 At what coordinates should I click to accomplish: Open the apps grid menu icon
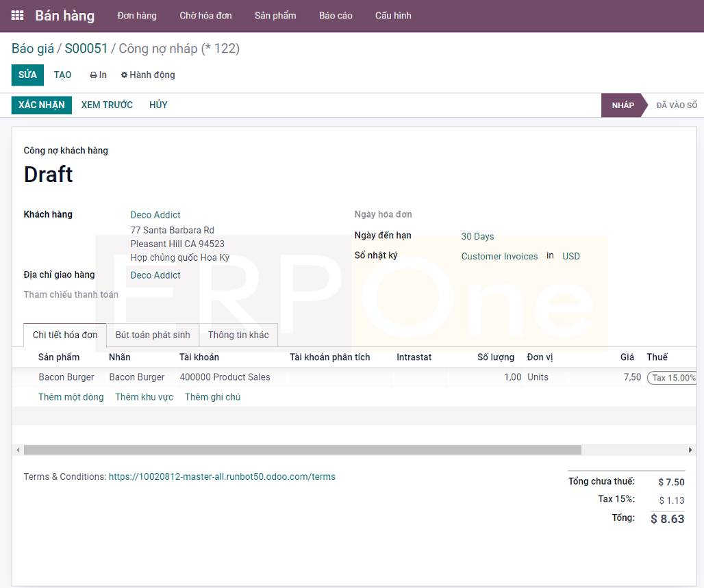[17, 16]
